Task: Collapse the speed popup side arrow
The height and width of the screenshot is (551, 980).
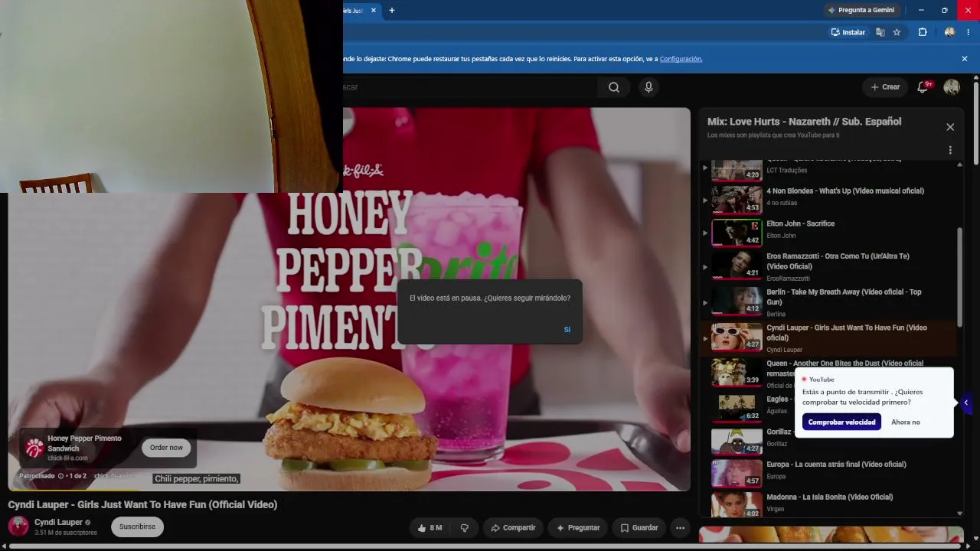Action: (x=966, y=403)
